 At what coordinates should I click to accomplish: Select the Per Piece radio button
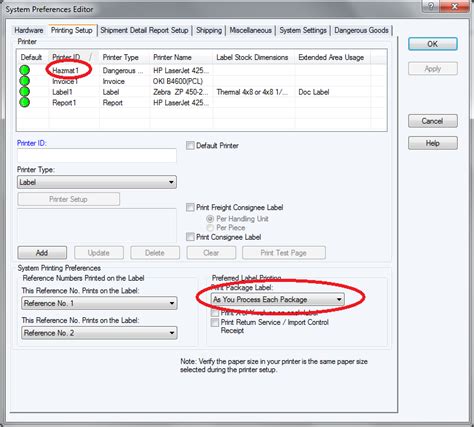pos(210,228)
